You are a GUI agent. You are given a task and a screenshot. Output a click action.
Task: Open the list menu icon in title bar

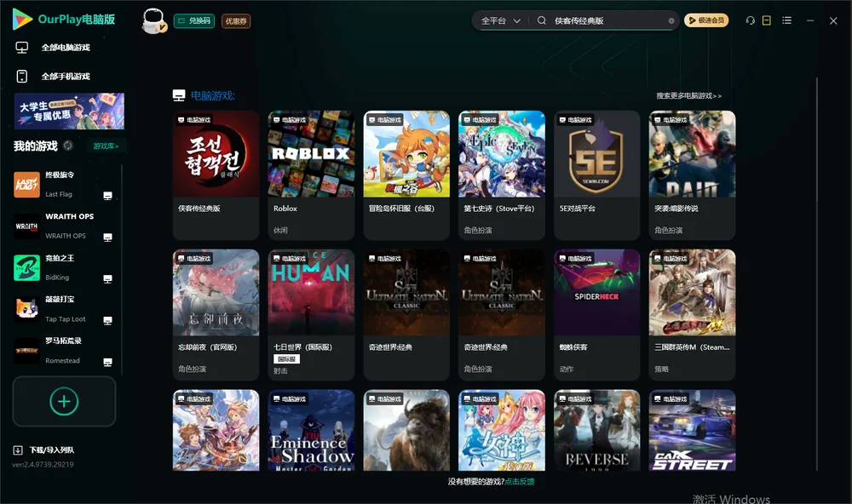tap(786, 20)
